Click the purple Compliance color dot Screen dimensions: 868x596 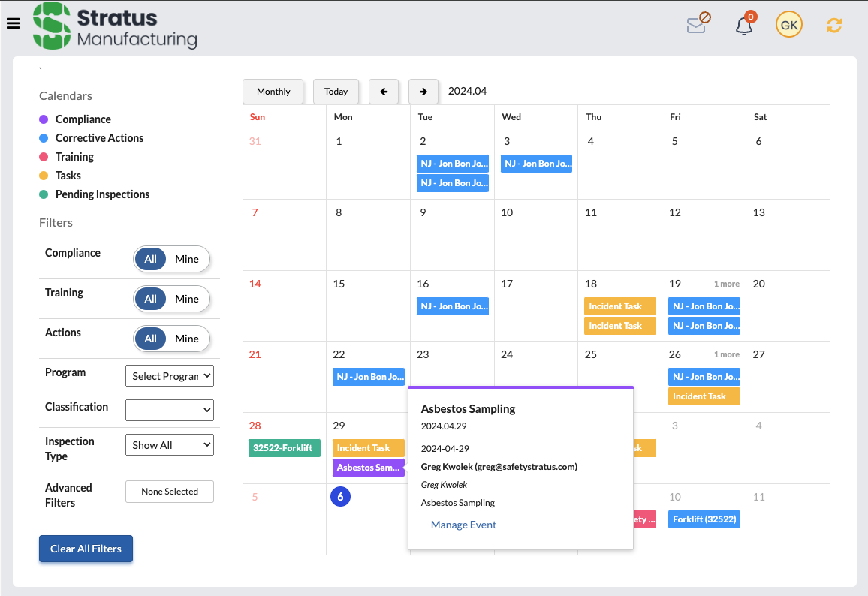[x=44, y=119]
